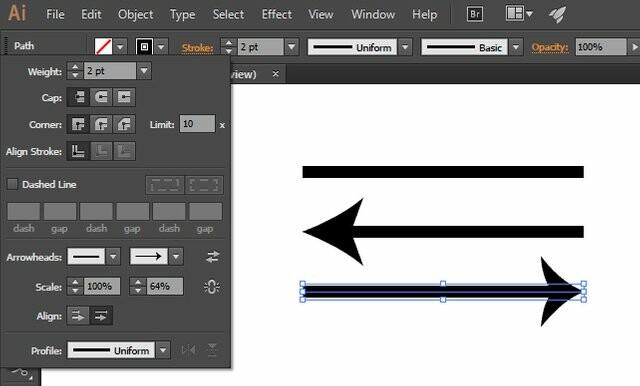Screen dimensions: 640x386
Task: Click the stroke color swatch
Action: point(144,47)
